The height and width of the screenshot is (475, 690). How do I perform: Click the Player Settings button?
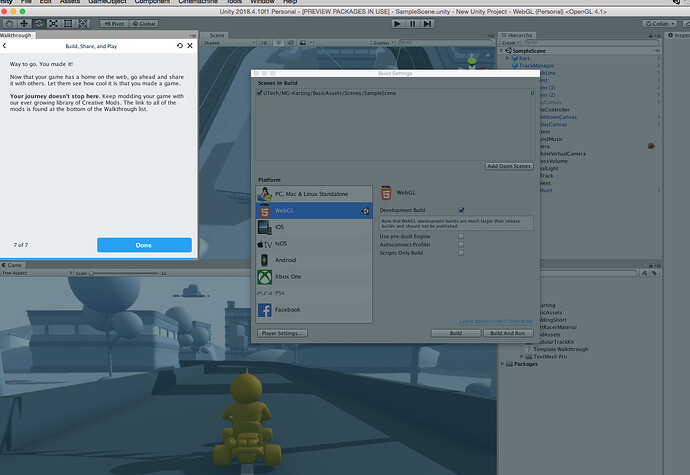click(282, 333)
